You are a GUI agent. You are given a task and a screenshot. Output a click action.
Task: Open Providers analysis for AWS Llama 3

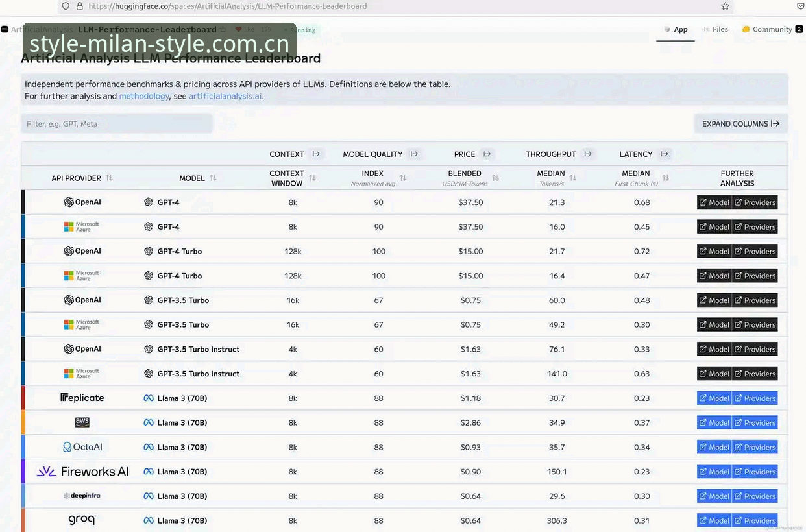(755, 423)
